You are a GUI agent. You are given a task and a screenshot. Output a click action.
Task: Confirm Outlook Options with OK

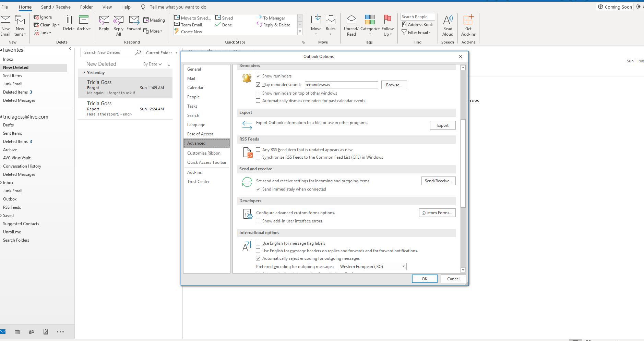tap(425, 279)
